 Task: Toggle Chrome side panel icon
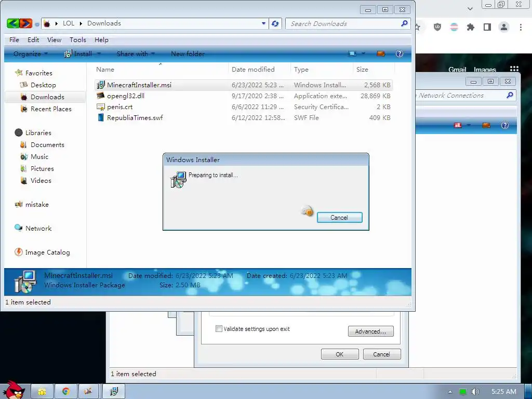pyautogui.click(x=487, y=27)
